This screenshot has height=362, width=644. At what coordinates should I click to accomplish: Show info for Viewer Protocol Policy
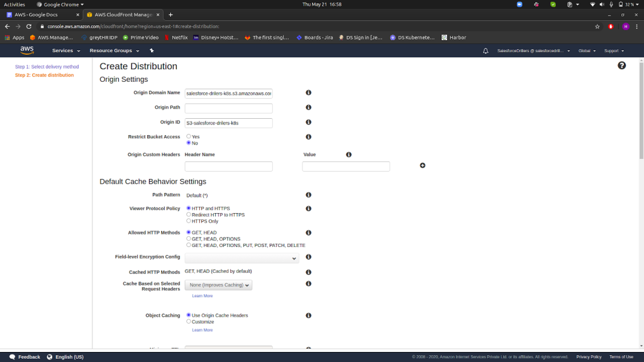[x=308, y=209]
